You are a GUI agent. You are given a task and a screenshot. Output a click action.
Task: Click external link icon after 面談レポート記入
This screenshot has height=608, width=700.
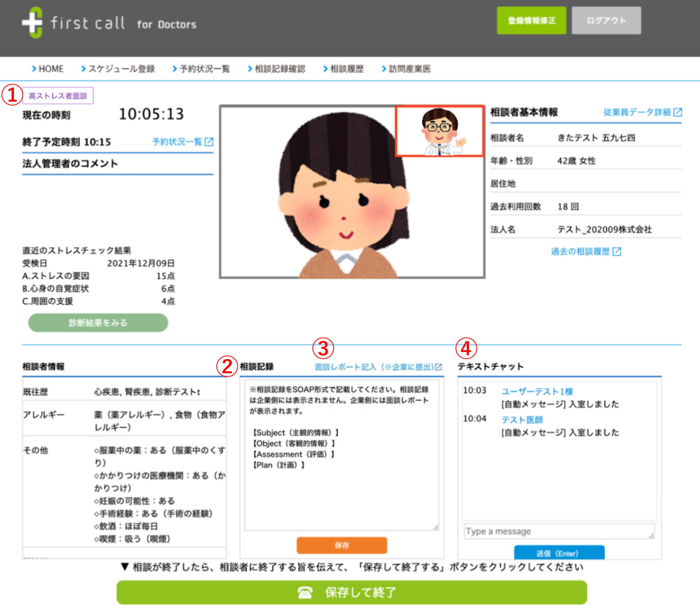439,367
